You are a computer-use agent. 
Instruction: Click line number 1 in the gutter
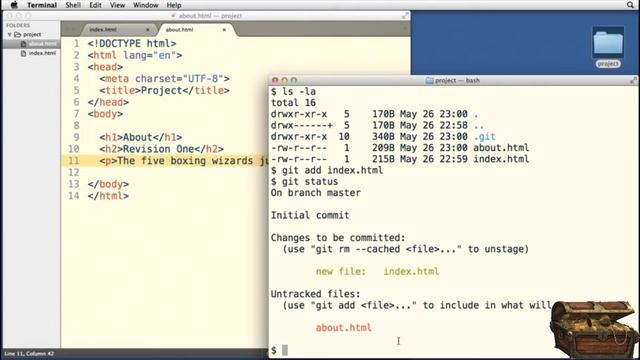click(76, 43)
